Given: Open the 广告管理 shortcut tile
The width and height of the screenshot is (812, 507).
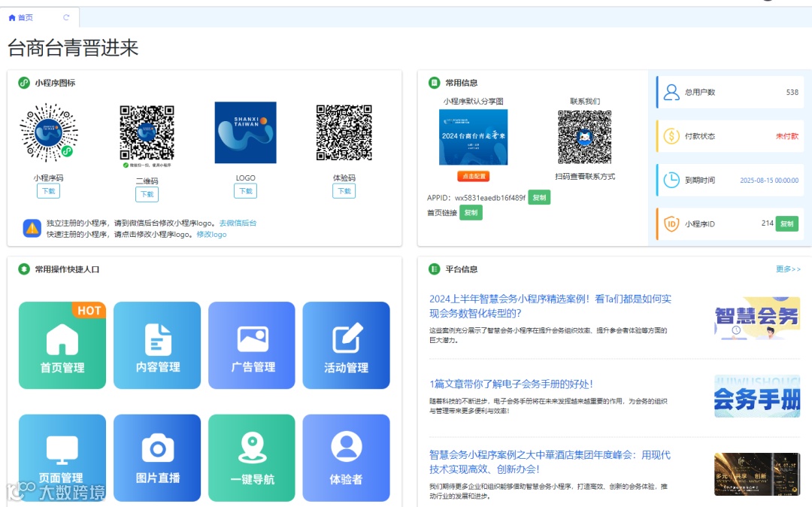Looking at the screenshot, I should click(252, 345).
